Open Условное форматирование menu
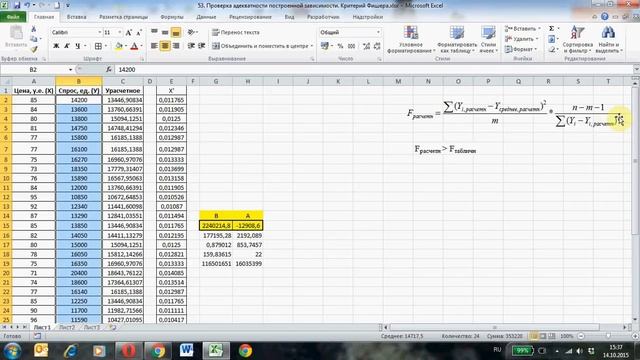 [x=411, y=39]
